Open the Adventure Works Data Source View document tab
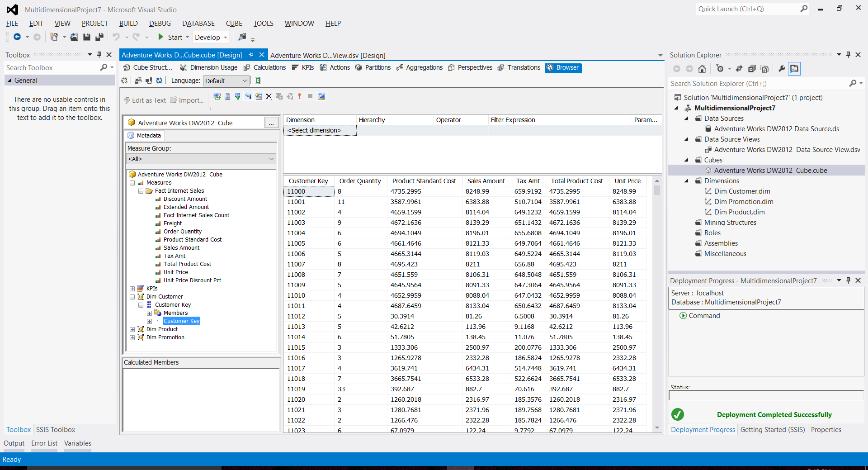 [328, 55]
